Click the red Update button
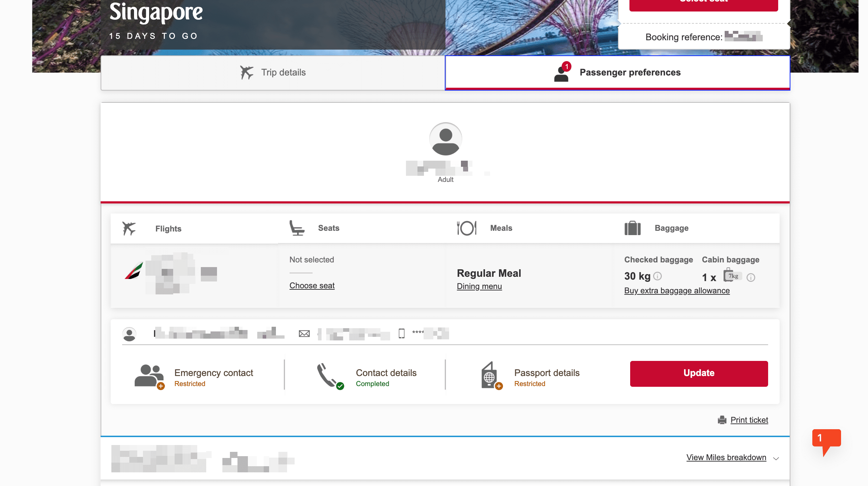Viewport: 868px width, 486px height. [x=699, y=374]
